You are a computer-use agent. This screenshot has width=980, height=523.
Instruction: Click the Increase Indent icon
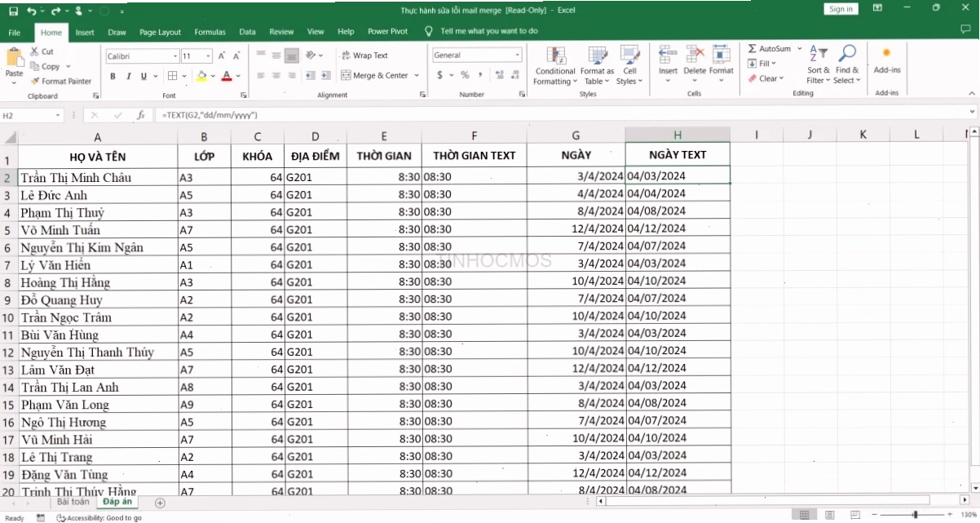click(x=327, y=75)
